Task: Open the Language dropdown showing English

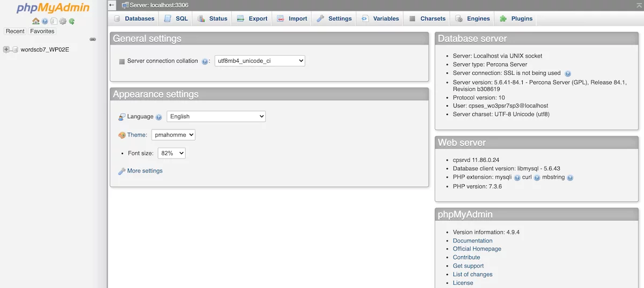Action: (216, 116)
